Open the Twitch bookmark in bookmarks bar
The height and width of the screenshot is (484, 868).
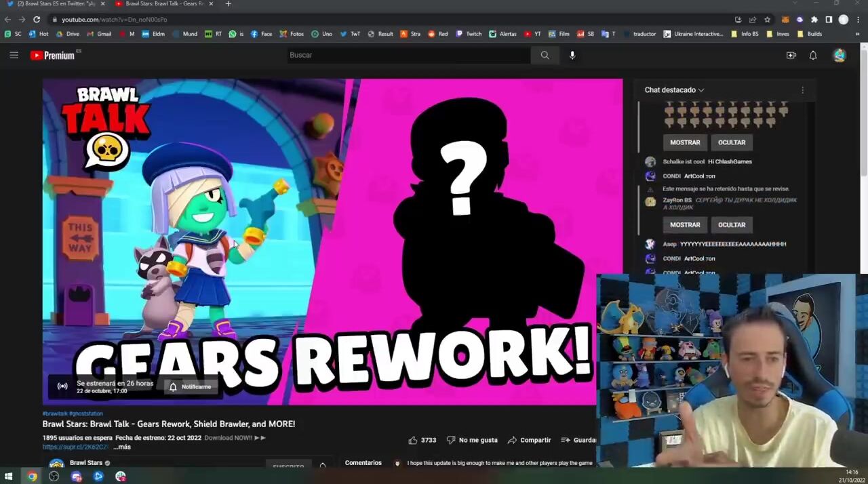pyautogui.click(x=469, y=34)
